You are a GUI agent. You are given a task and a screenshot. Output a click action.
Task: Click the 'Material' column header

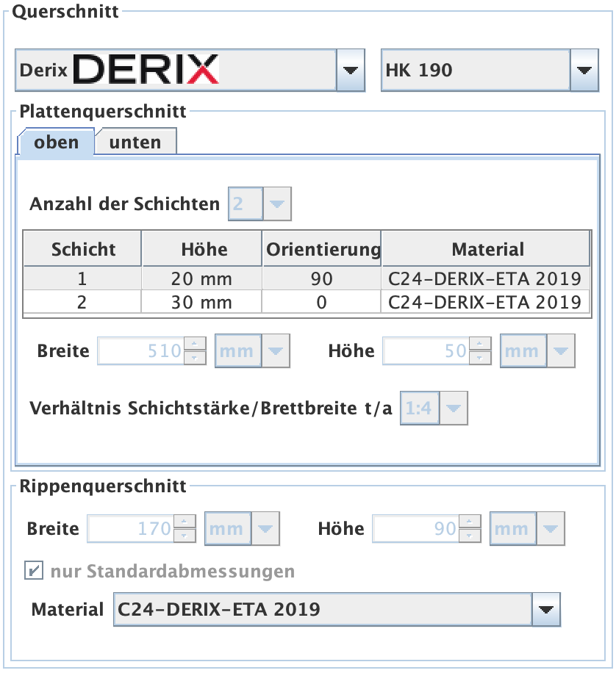(486, 249)
